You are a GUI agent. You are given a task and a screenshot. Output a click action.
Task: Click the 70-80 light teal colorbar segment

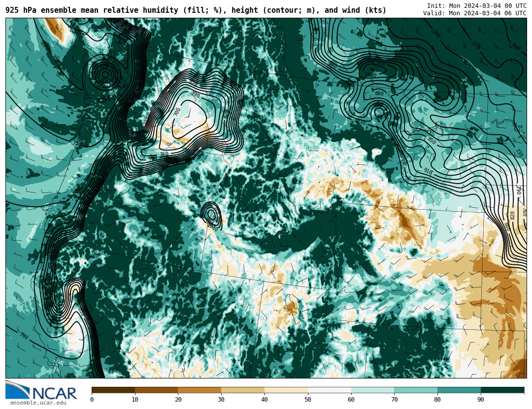point(416,390)
